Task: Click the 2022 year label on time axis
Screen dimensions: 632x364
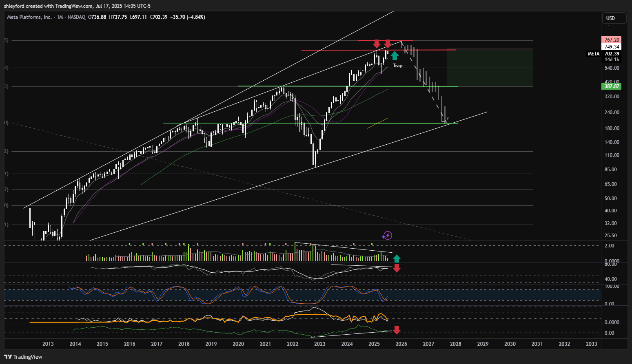Action: [293, 344]
